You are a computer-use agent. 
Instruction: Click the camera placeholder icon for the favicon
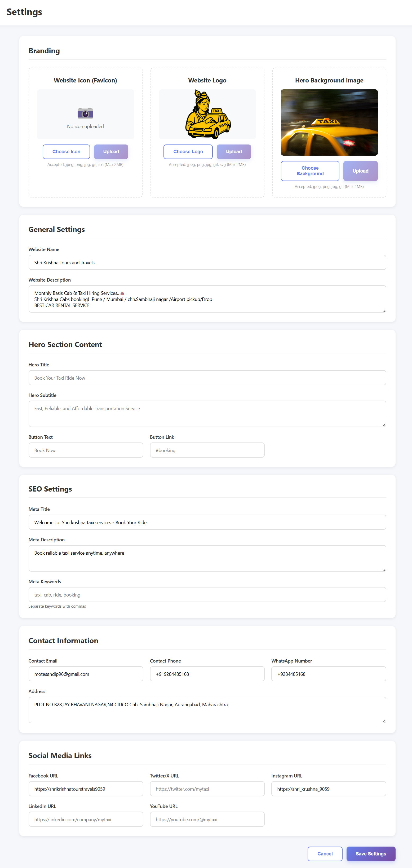point(85,113)
